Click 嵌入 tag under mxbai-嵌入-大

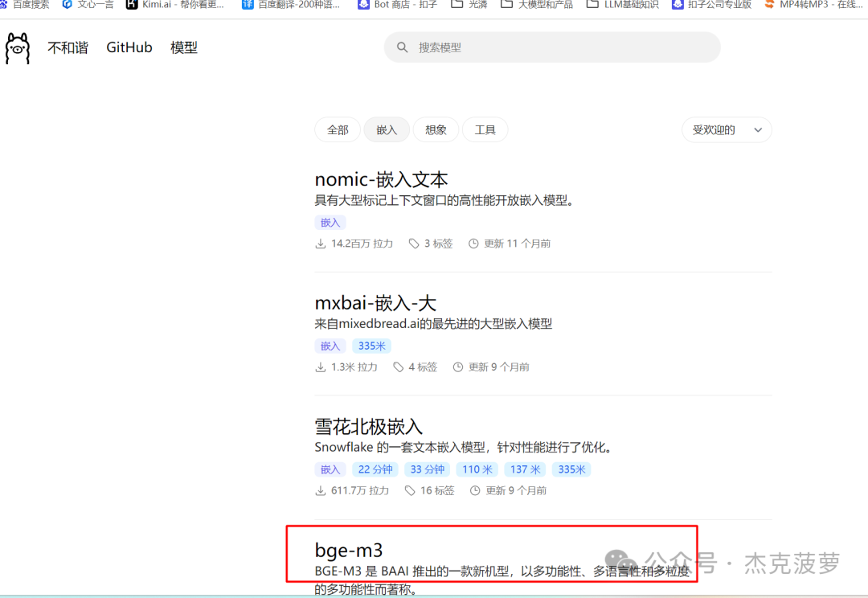[330, 346]
